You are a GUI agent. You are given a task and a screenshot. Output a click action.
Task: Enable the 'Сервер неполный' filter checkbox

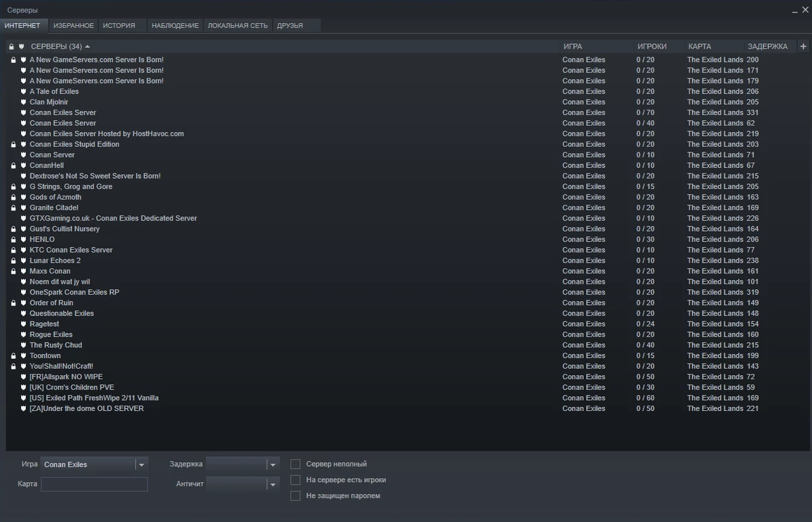[295, 464]
